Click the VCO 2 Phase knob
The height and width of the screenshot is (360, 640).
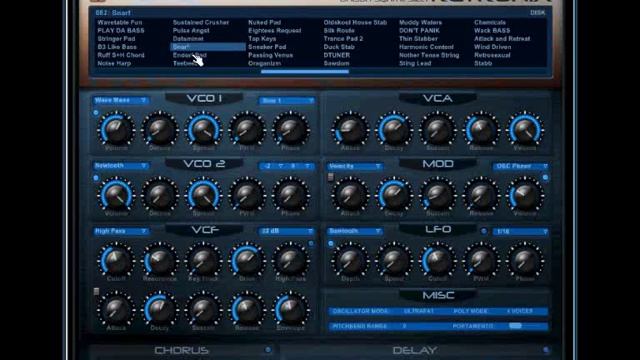291,195
